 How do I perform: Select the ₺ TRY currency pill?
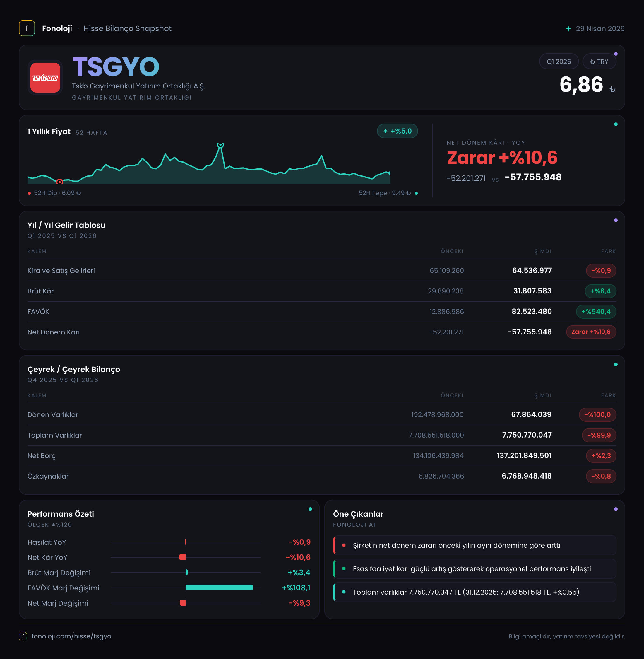click(x=599, y=62)
